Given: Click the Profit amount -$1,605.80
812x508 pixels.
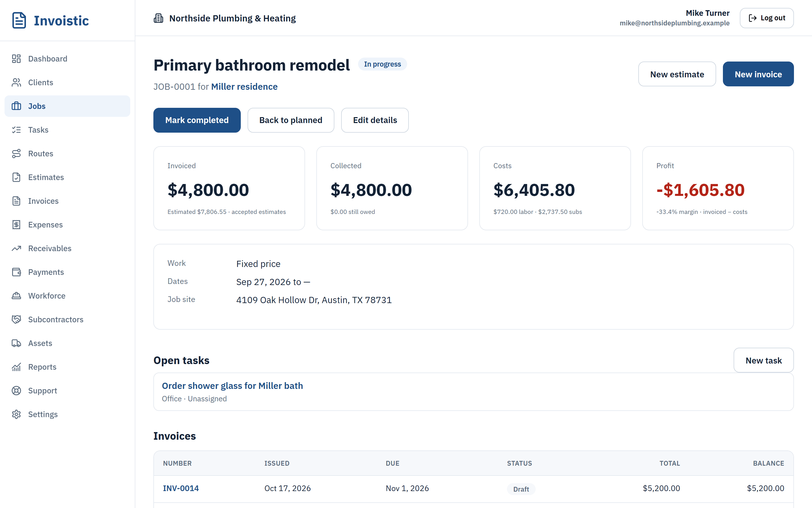Looking at the screenshot, I should [x=700, y=190].
